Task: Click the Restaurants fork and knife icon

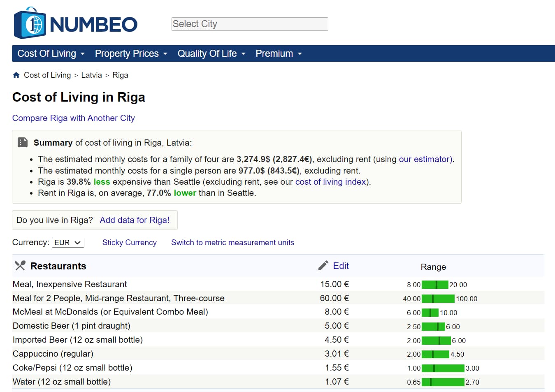Action: (x=20, y=265)
